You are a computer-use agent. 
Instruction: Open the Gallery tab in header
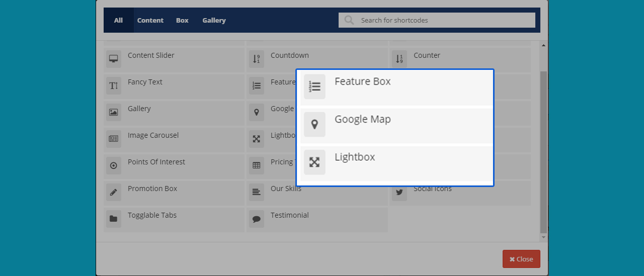214,20
